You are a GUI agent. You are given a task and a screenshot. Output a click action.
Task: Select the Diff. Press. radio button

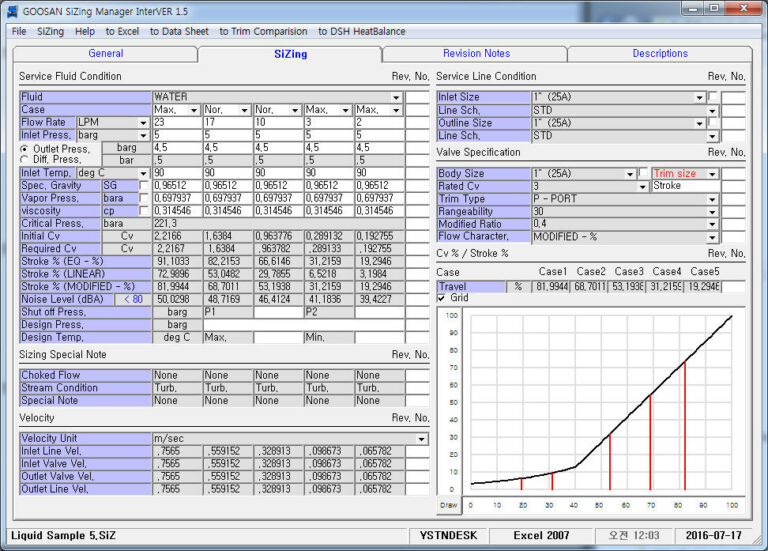point(24,159)
